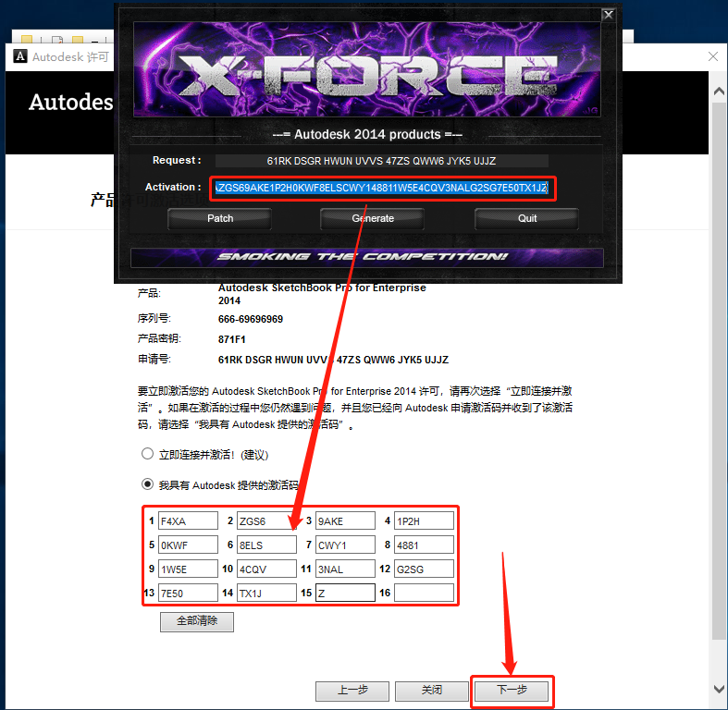Click activation code box 16

[424, 593]
